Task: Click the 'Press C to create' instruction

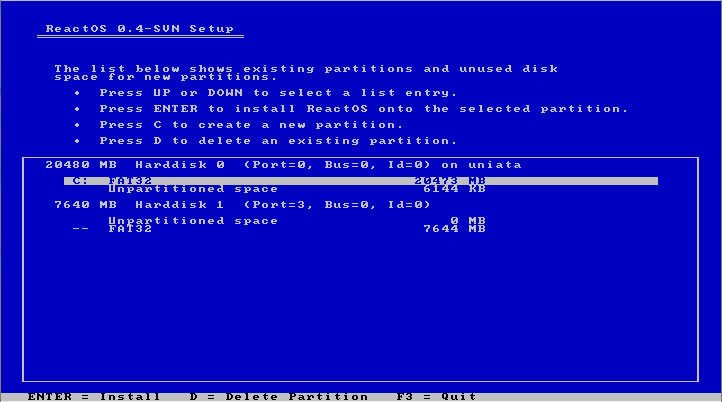Action: (x=251, y=125)
